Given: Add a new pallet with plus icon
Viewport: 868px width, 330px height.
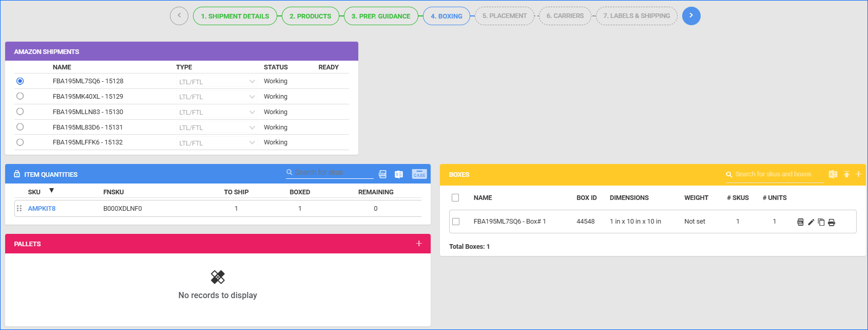Looking at the screenshot, I should (419, 244).
